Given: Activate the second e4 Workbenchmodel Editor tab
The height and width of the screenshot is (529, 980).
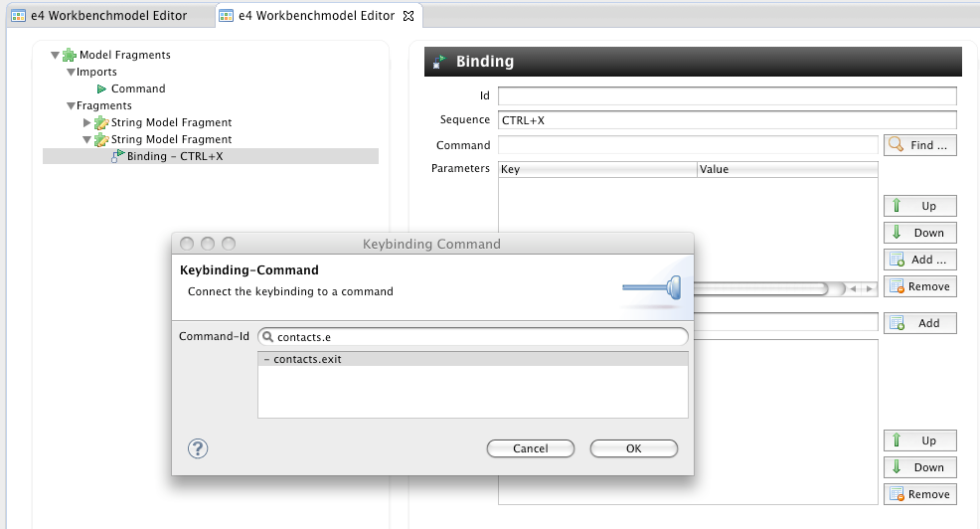Looking at the screenshot, I should point(316,16).
